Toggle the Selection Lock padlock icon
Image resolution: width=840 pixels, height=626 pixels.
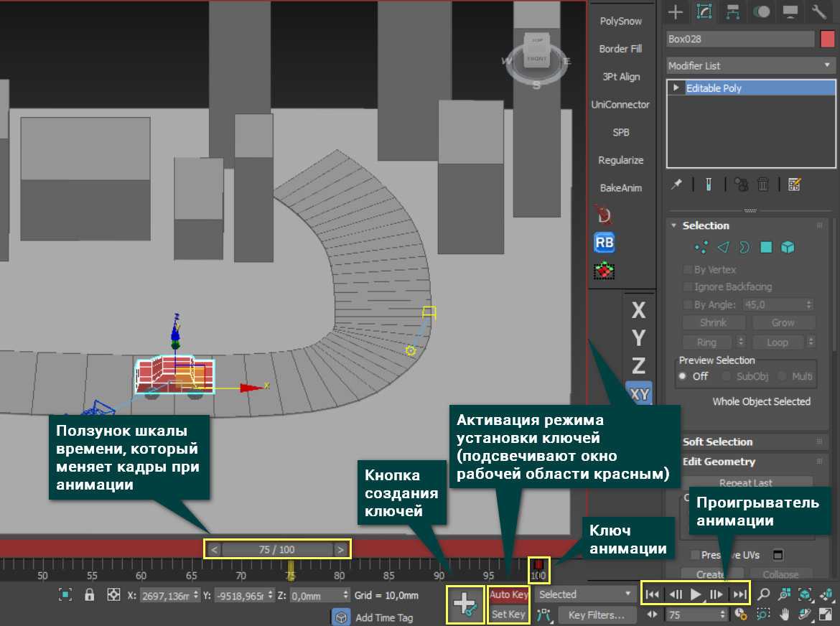tap(89, 594)
